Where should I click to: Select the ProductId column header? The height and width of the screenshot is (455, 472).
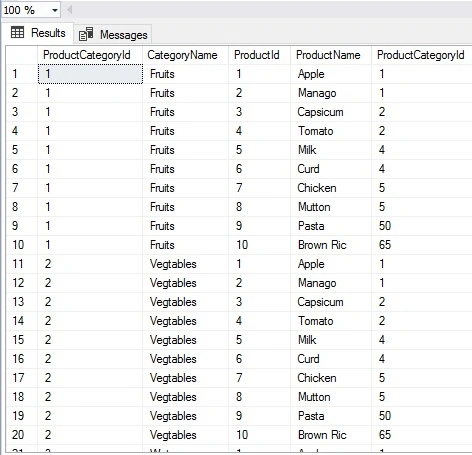259,55
